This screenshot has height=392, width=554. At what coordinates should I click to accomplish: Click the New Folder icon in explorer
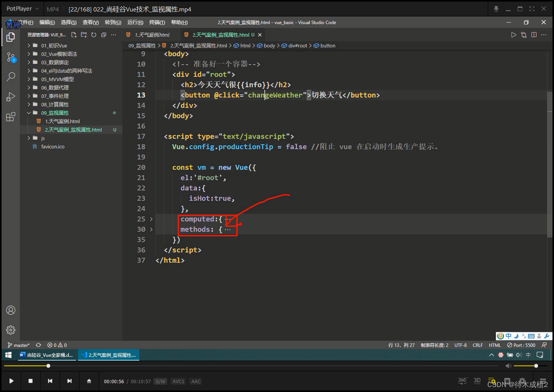[84, 35]
